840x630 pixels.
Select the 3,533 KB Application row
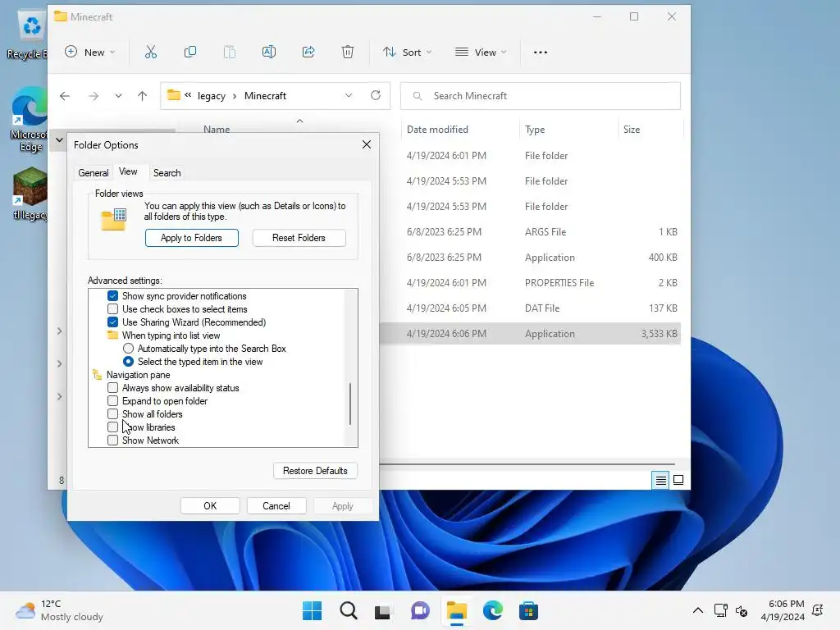pyautogui.click(x=530, y=333)
